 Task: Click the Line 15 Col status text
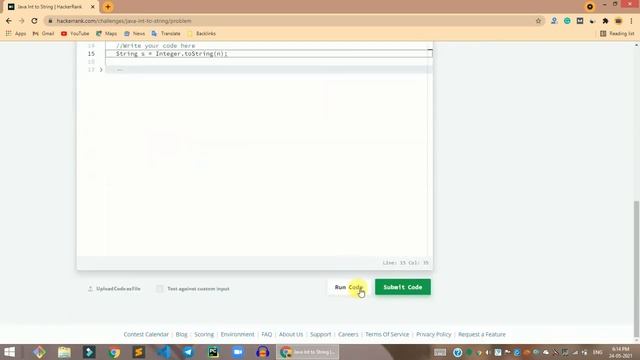click(405, 262)
